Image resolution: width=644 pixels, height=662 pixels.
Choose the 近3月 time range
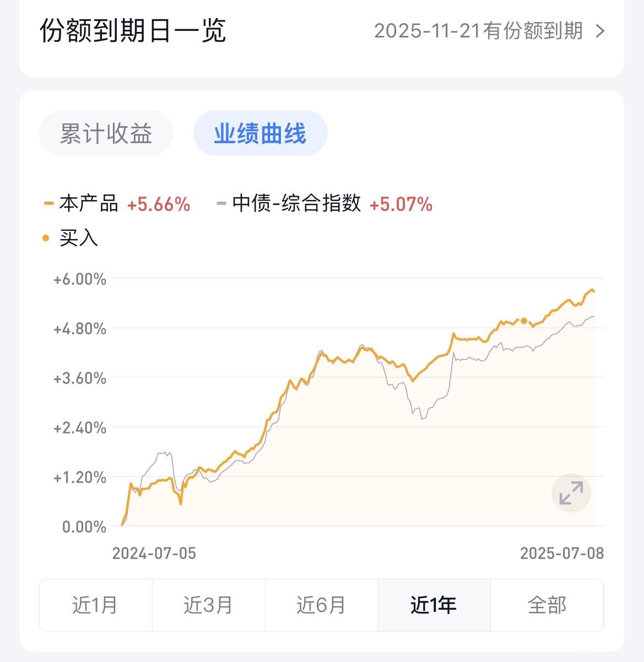209,605
